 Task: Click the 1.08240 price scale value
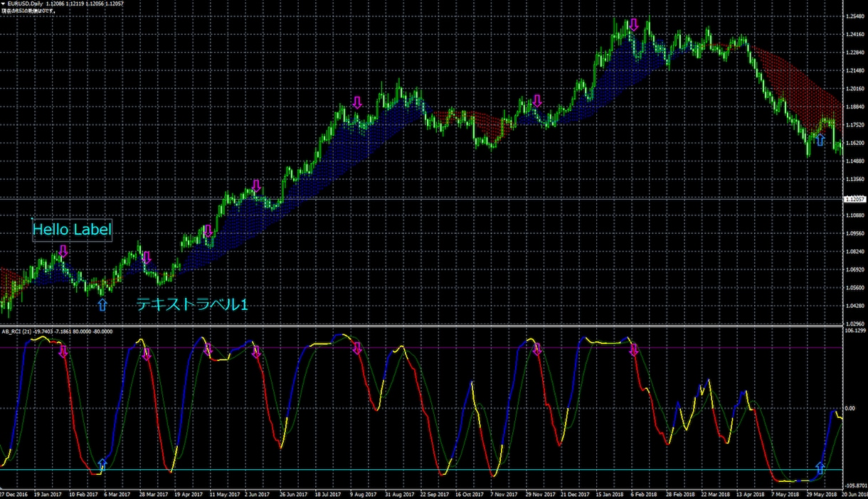click(x=854, y=252)
